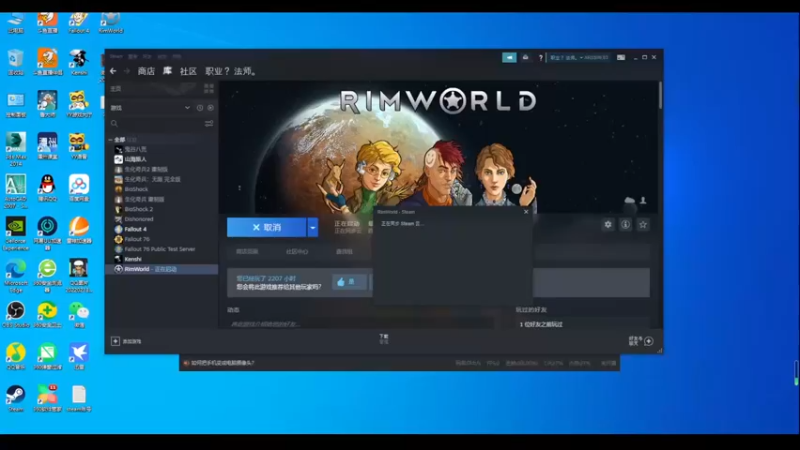This screenshot has width=800, height=450.
Task: Click the RimWorld banner image
Action: [x=438, y=147]
